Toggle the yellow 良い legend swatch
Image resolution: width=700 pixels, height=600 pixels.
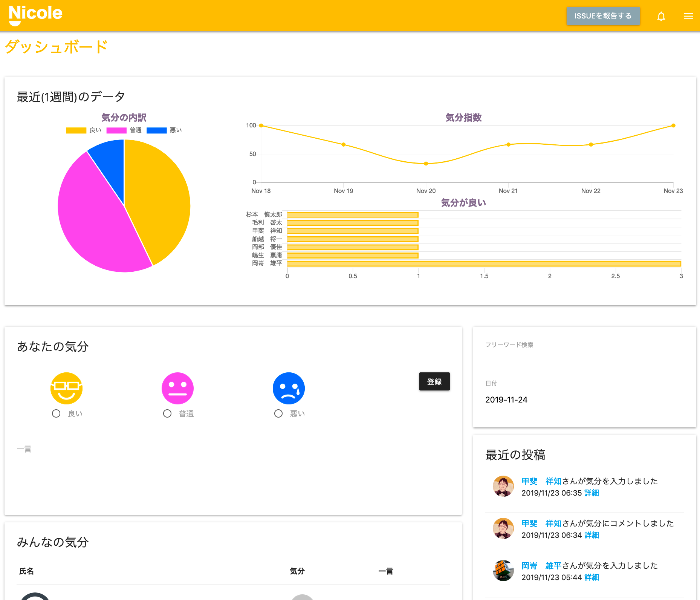pyautogui.click(x=76, y=130)
